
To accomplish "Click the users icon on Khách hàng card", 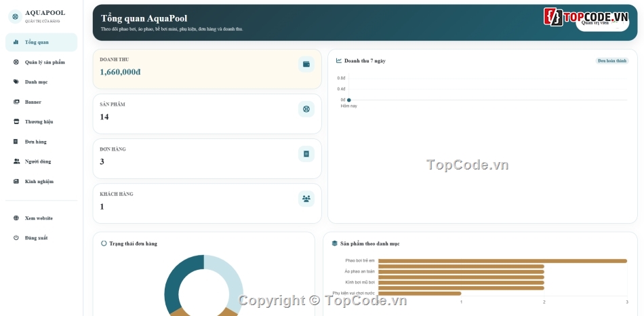I will (306, 199).
